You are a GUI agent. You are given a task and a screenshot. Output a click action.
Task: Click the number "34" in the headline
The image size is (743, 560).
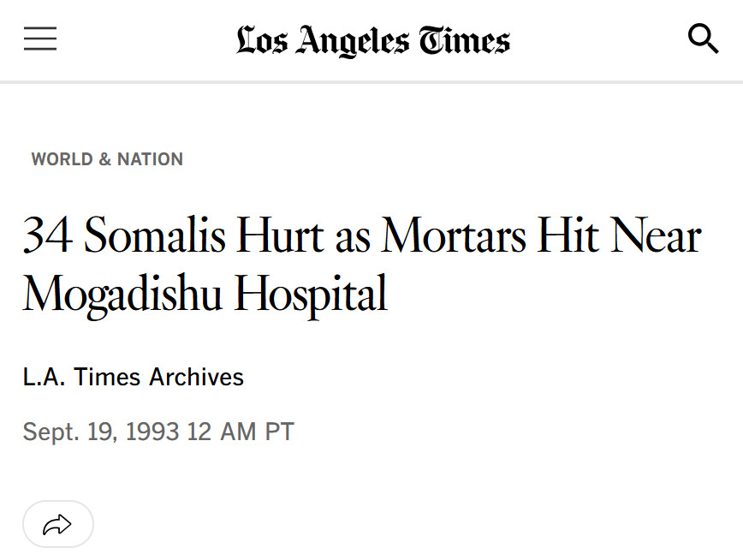click(47, 235)
